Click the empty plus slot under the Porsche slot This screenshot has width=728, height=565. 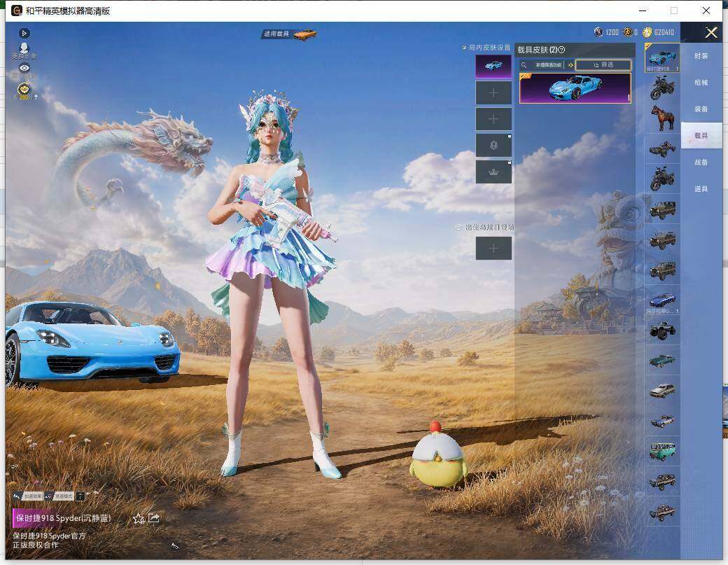493,93
